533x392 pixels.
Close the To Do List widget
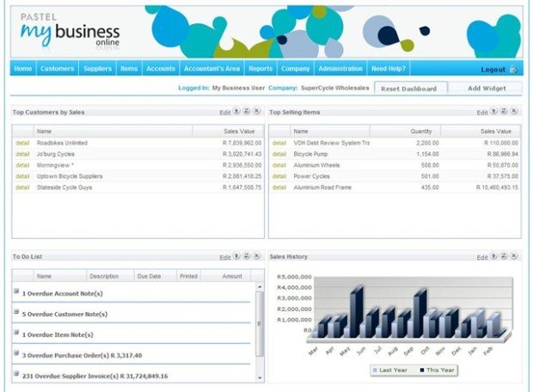tap(257, 256)
